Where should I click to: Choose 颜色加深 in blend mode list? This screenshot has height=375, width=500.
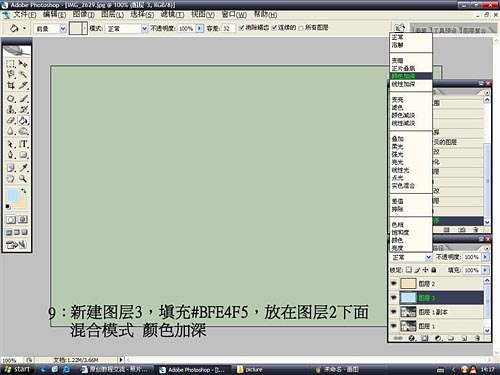pos(411,76)
